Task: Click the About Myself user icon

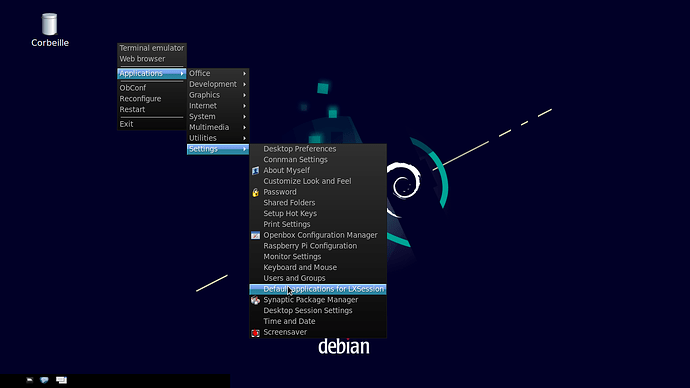Action: point(255,171)
